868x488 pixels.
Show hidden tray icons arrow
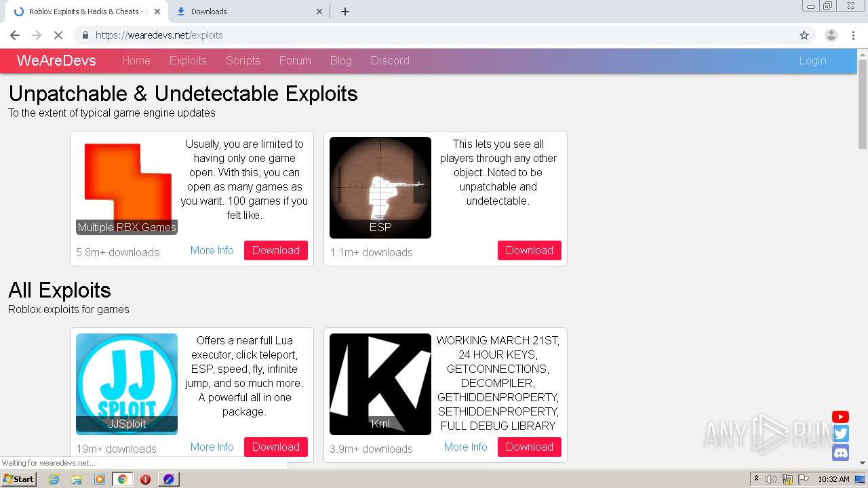click(756, 479)
